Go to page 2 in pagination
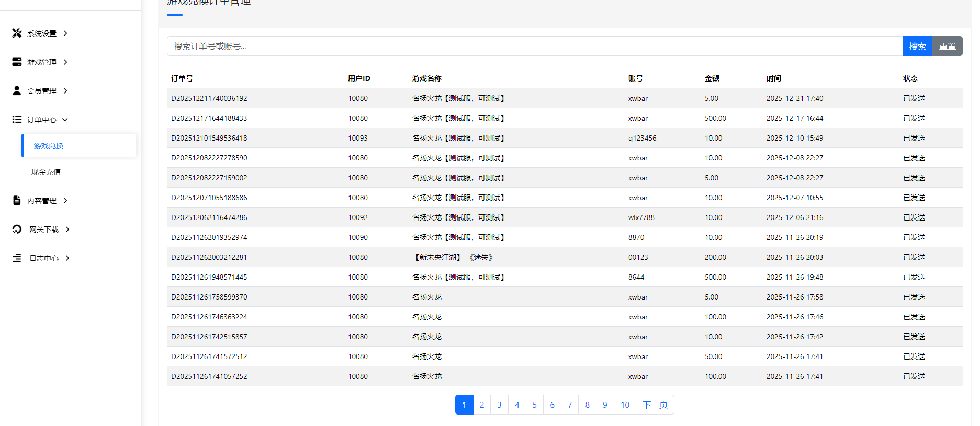The height and width of the screenshot is (426, 980). (x=482, y=405)
